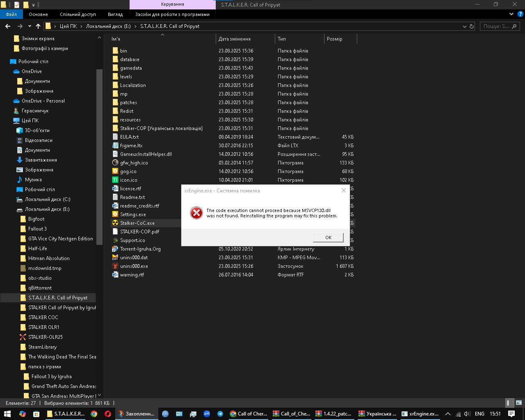
Task: Select the warning.rtf file
Action: [132, 275]
